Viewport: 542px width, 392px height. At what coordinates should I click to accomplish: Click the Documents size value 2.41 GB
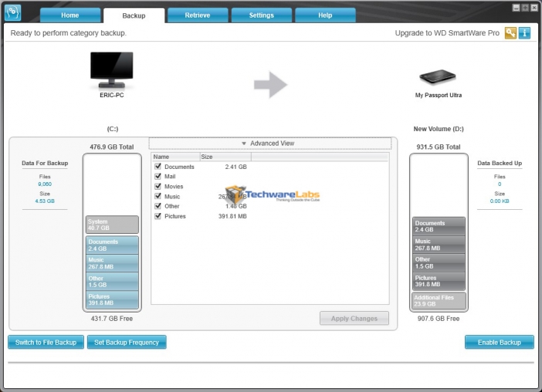(235, 167)
